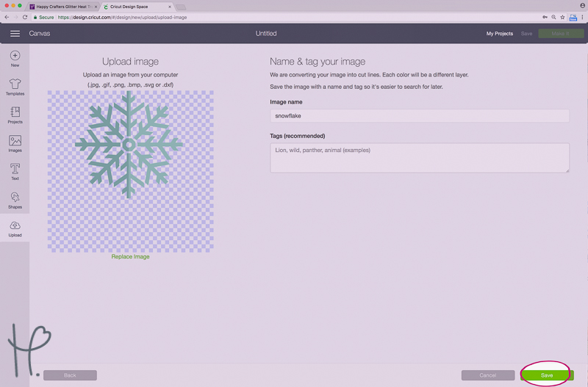Click the Image name field with snowflake
This screenshot has width=588, height=387.
(x=420, y=116)
